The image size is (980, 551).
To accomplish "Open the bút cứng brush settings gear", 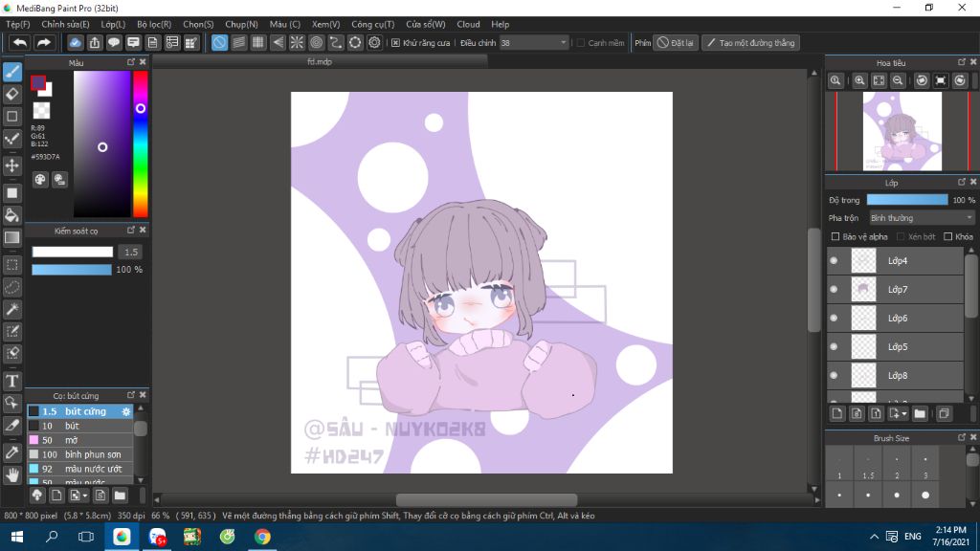I will pyautogui.click(x=126, y=411).
